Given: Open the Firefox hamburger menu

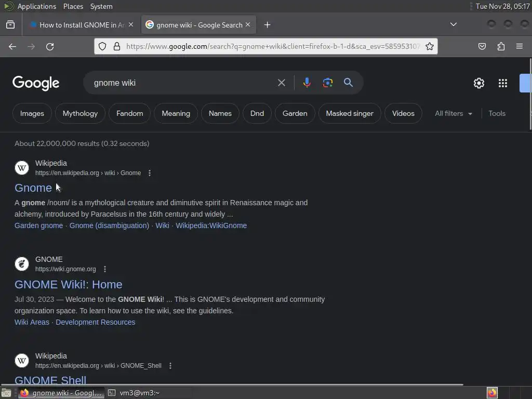Looking at the screenshot, I should click(x=520, y=46).
